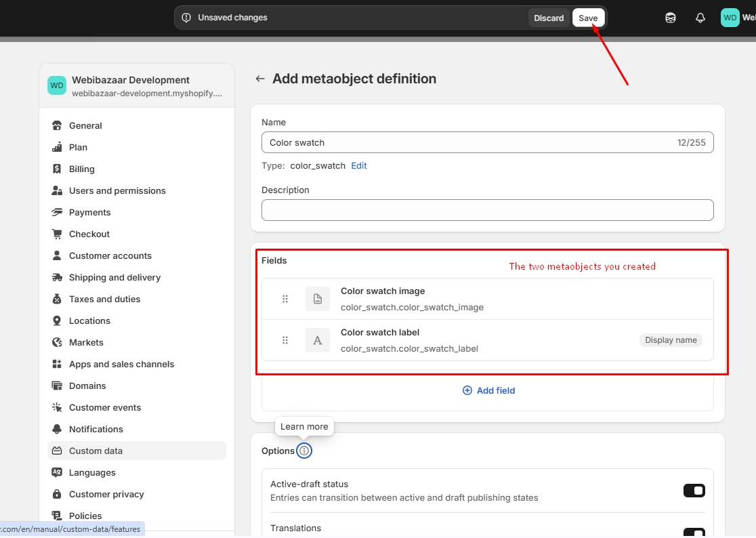Click the Options info icon
This screenshot has height=538, width=756.
click(x=304, y=451)
